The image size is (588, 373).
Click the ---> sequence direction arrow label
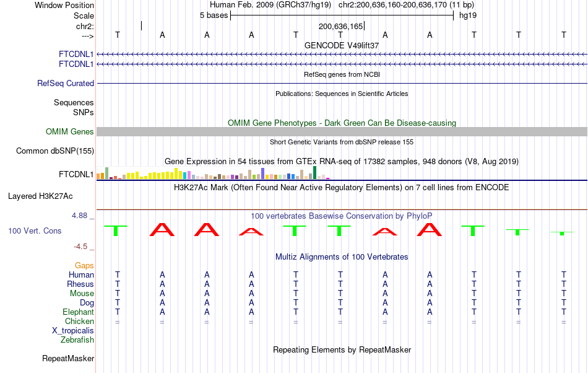click(x=87, y=36)
